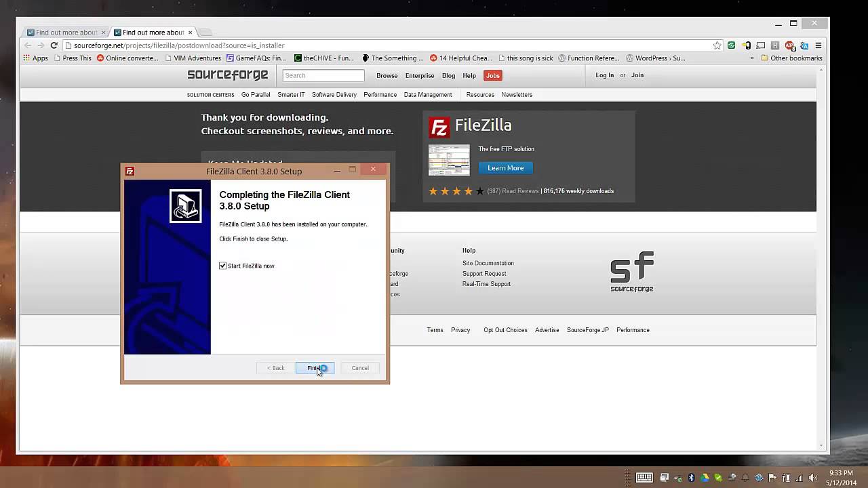Click the SourceForge logo

(227, 75)
